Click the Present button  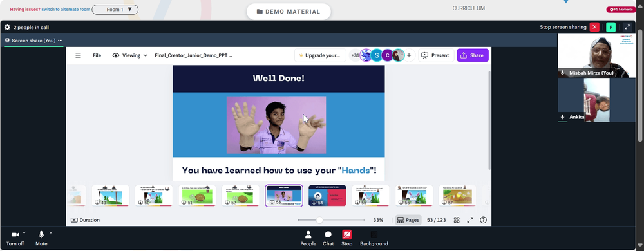pos(436,55)
